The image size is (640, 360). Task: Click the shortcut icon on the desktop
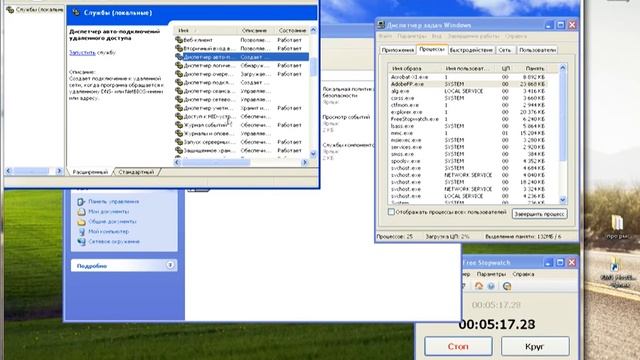pos(616,266)
